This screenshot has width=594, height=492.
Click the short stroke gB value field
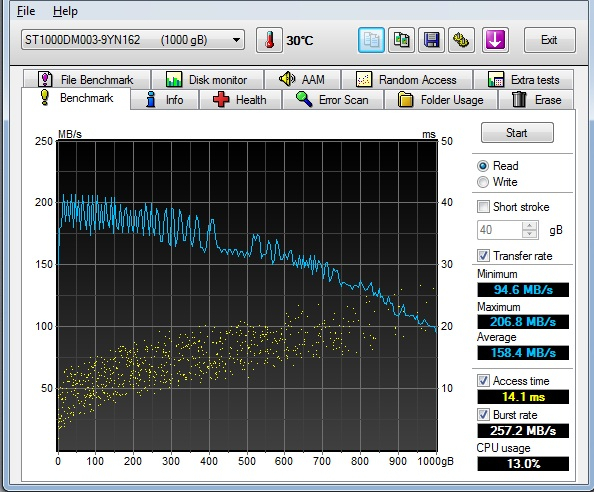(500, 230)
